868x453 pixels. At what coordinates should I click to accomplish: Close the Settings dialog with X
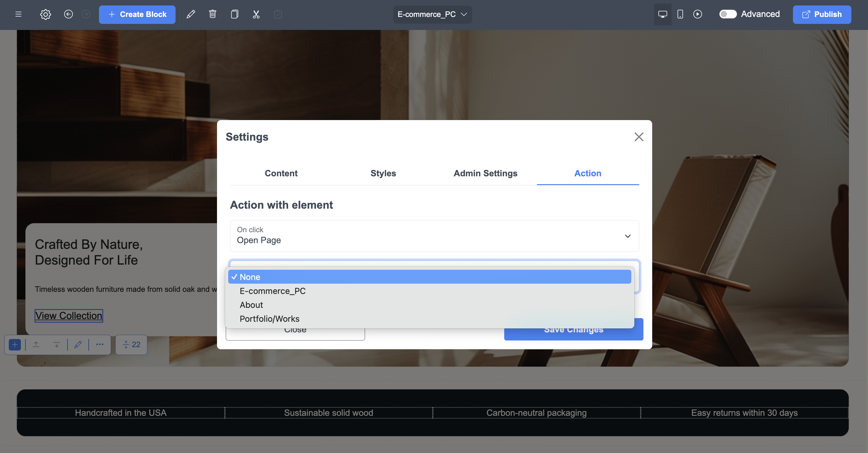point(639,137)
